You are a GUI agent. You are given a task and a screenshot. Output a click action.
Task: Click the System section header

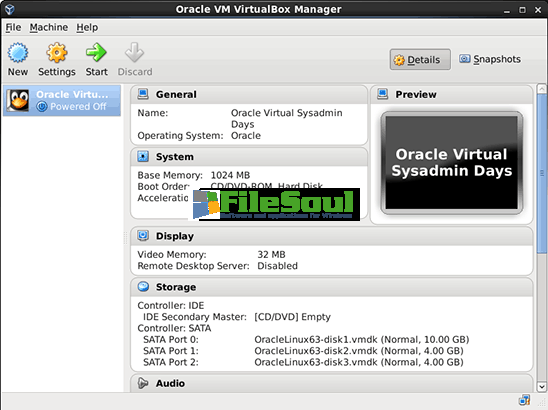(x=249, y=157)
